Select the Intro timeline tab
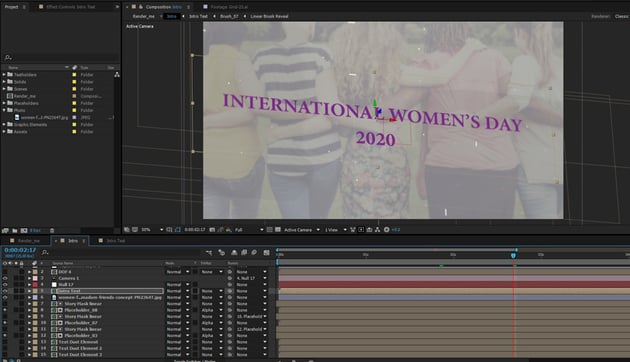The image size is (630, 362). click(x=73, y=241)
